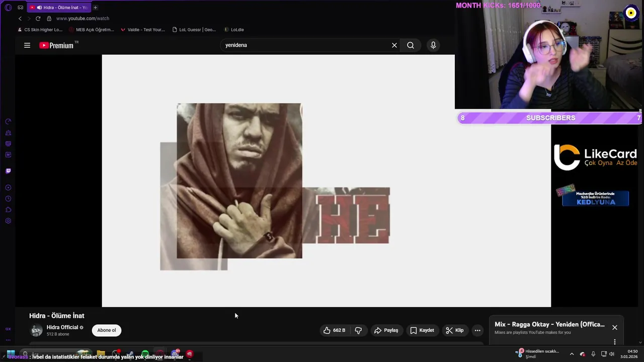Viewport: 644px width, 362px height.
Task: Subscribe with the Abone ol button
Action: point(107,330)
